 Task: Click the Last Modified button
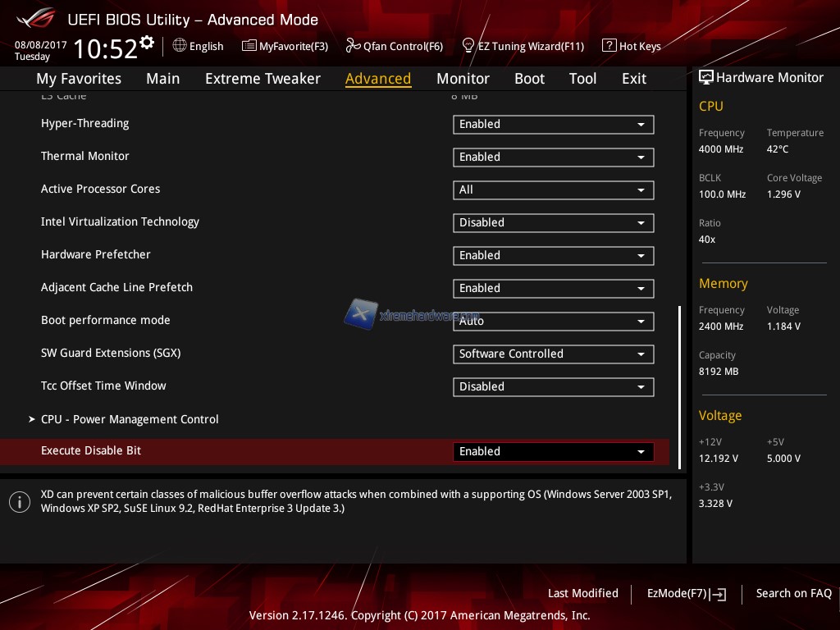click(582, 593)
